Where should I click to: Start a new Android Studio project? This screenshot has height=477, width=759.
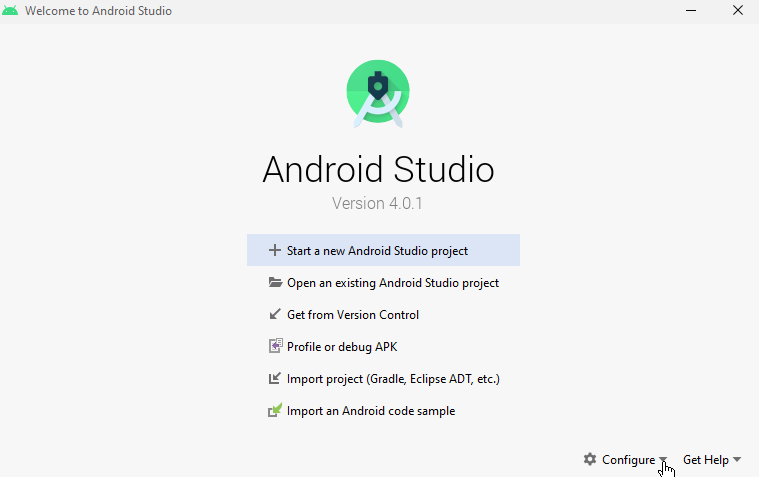tap(383, 250)
